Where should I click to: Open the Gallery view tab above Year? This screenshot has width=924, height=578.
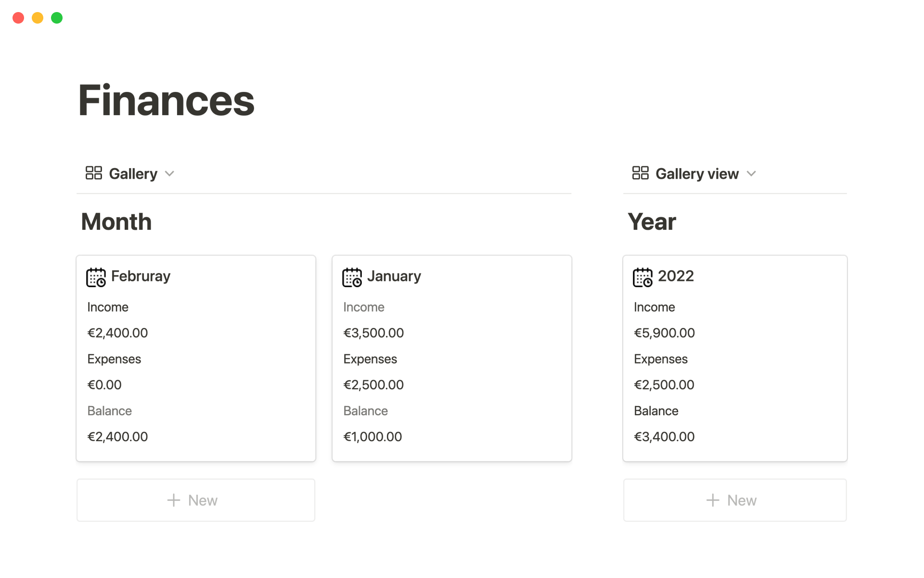696,174
